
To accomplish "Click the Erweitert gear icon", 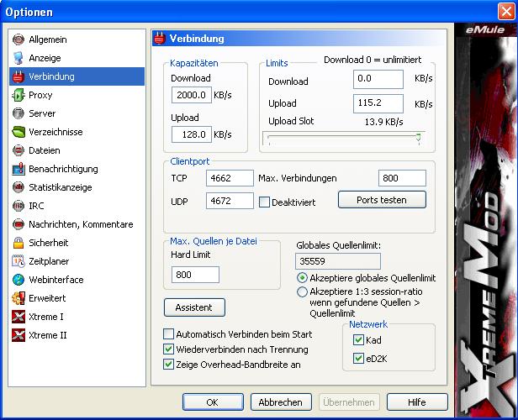I will click(x=18, y=298).
